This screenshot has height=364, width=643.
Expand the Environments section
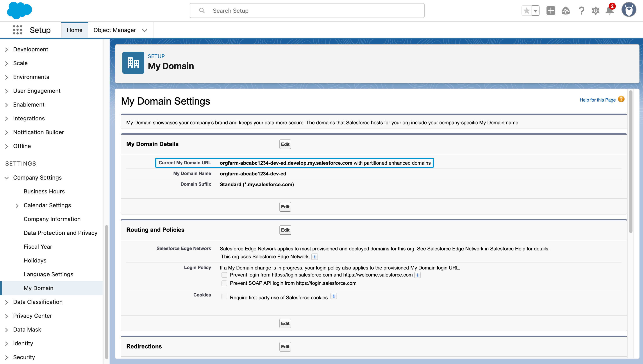(x=7, y=77)
